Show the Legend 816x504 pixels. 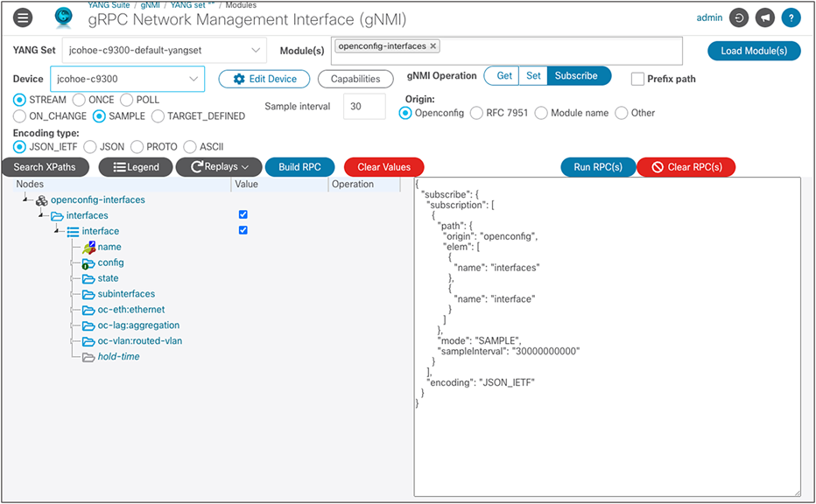click(x=136, y=167)
